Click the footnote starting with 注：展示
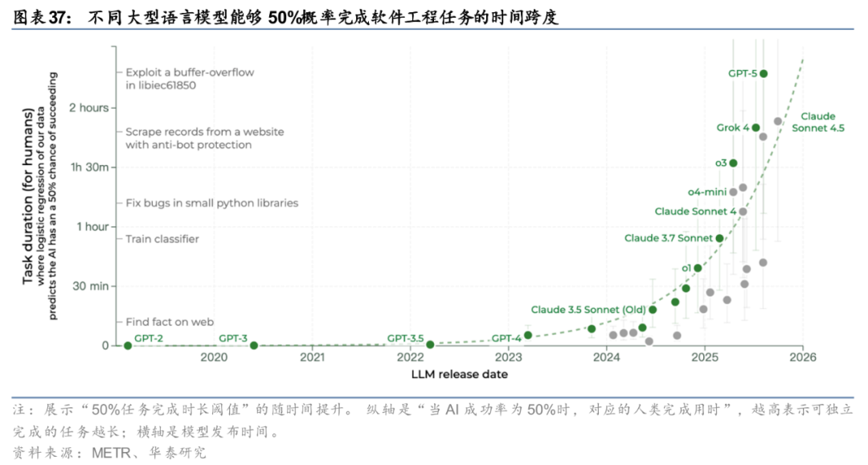This screenshot has width=868, height=465. point(433,420)
